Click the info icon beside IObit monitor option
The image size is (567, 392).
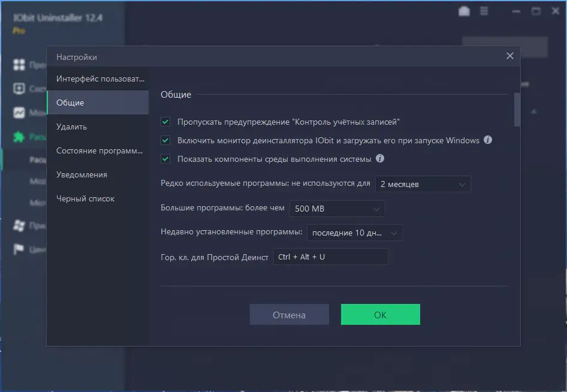[x=487, y=140]
